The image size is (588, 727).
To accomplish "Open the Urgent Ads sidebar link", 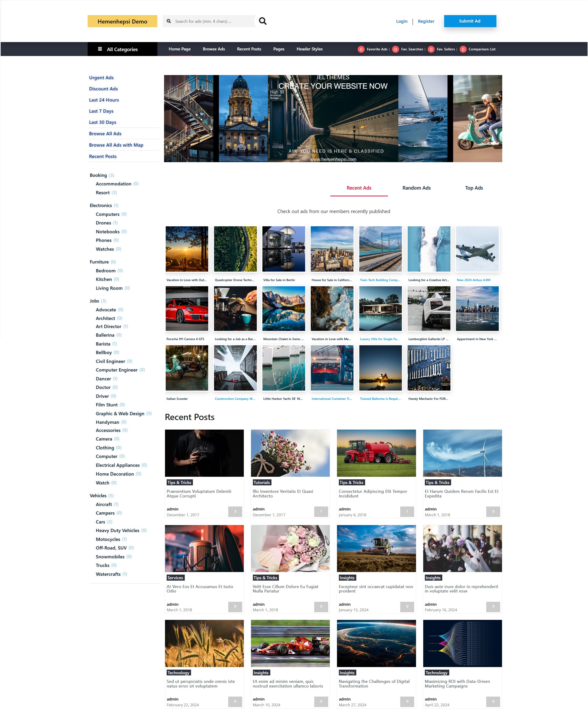I will pyautogui.click(x=101, y=78).
